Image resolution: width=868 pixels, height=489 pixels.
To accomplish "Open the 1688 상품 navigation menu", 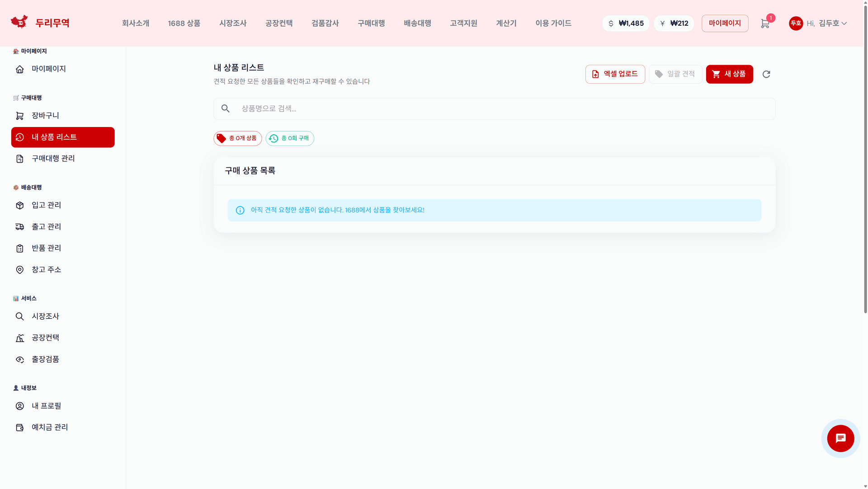I will [184, 23].
